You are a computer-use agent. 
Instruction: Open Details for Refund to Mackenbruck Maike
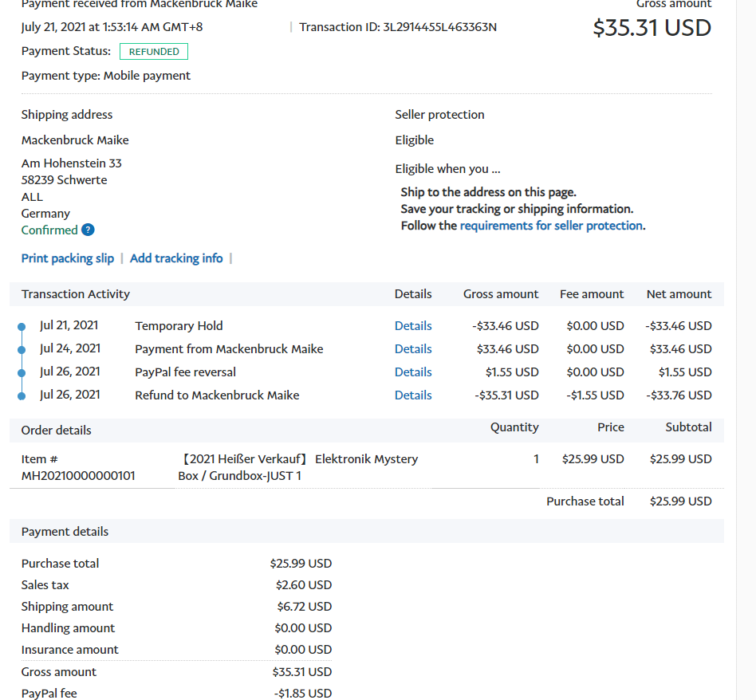(x=413, y=395)
